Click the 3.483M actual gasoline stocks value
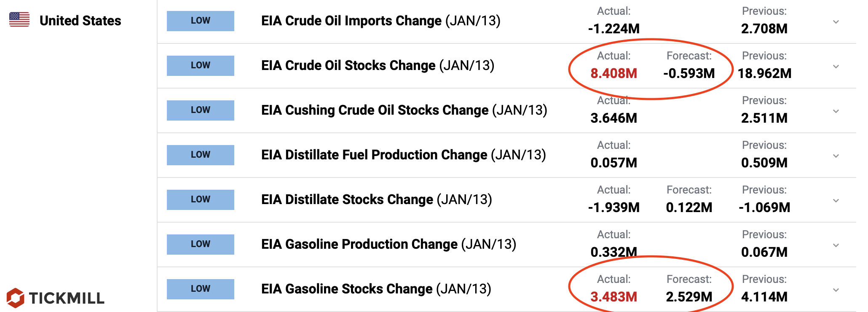Screen dimensions: 868x312 coord(613,297)
